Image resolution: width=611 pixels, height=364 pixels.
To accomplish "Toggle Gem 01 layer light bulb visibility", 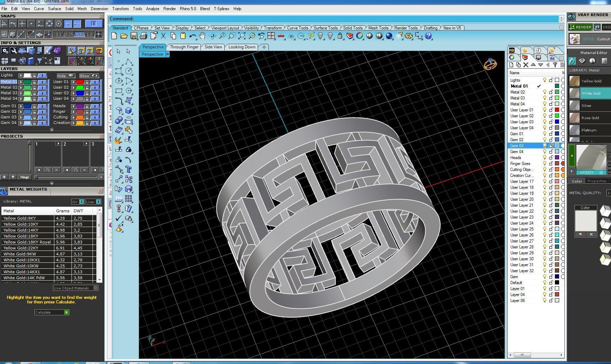I will (x=545, y=134).
